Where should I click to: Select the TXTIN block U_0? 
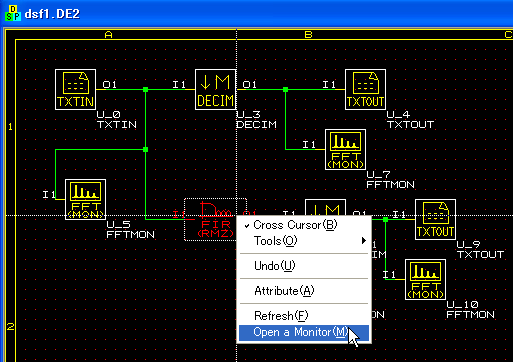click(75, 89)
